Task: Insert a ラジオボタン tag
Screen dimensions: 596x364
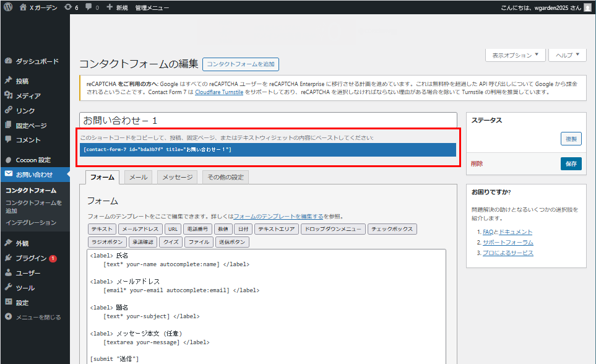Action: pyautogui.click(x=107, y=242)
